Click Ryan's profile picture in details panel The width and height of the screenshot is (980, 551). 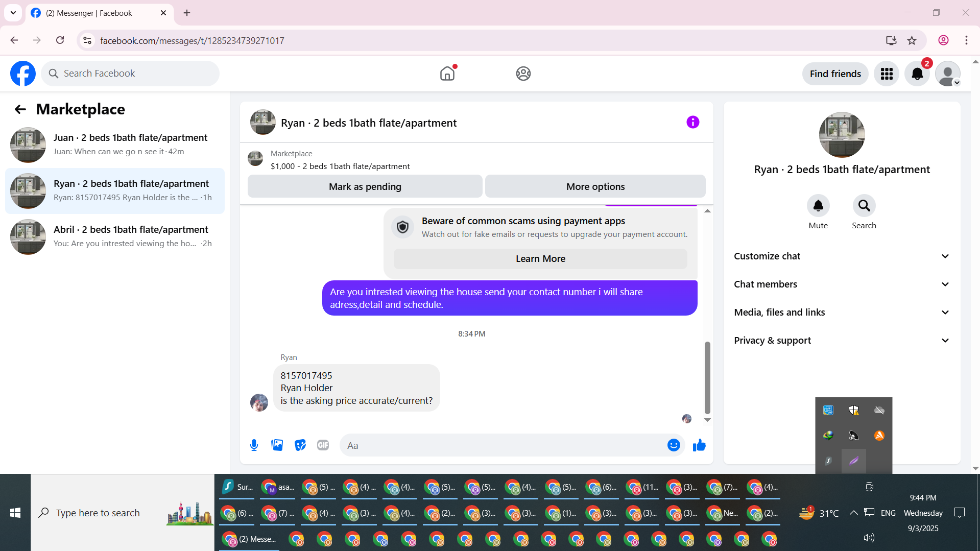tap(842, 135)
